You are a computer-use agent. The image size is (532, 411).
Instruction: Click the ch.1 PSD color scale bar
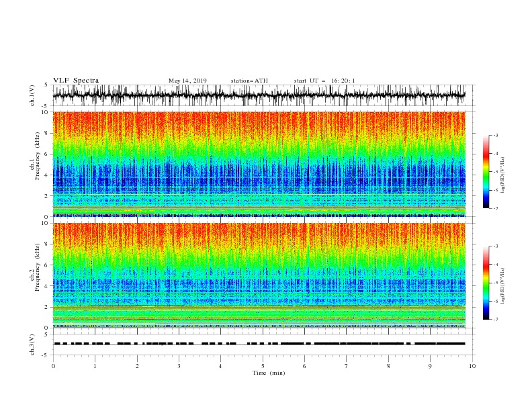(x=486, y=172)
